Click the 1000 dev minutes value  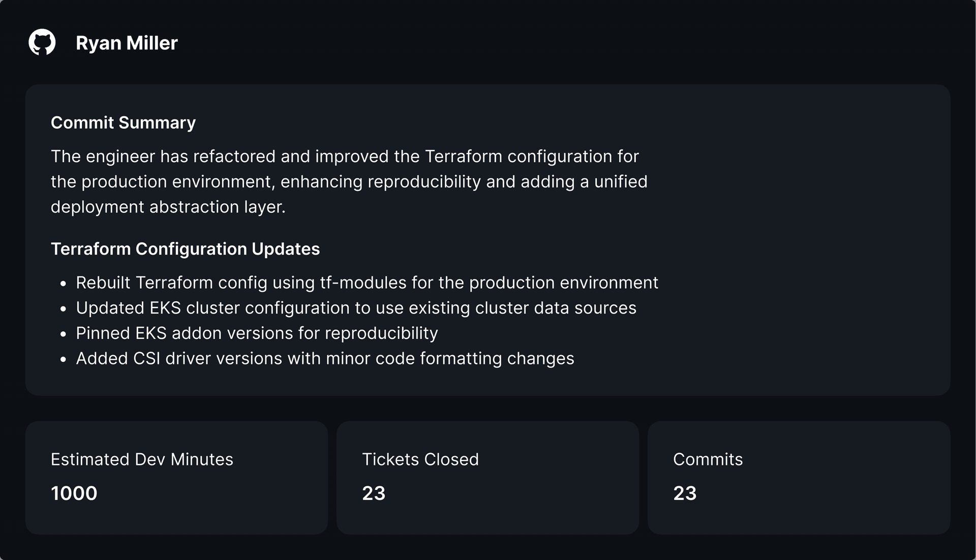[74, 493]
